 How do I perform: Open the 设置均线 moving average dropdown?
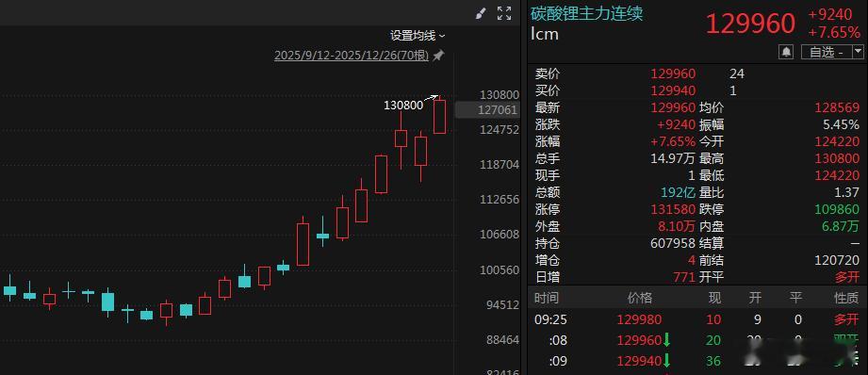(x=418, y=36)
